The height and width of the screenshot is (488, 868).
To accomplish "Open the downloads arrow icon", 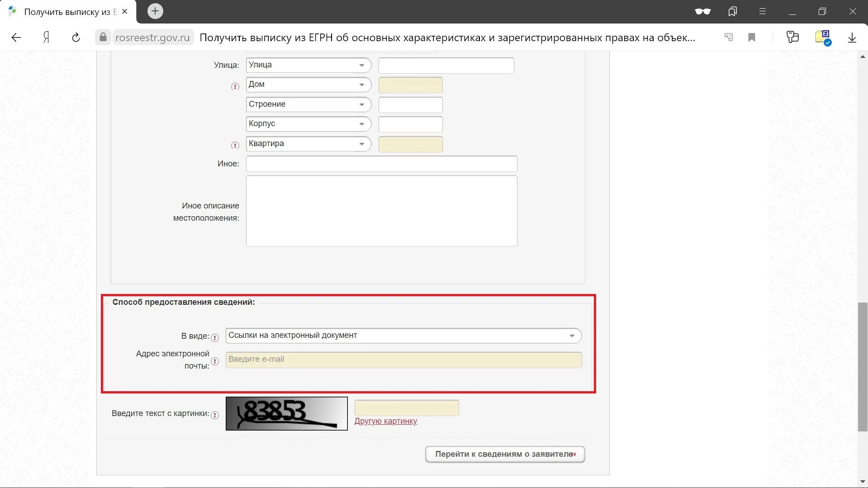I will [852, 38].
